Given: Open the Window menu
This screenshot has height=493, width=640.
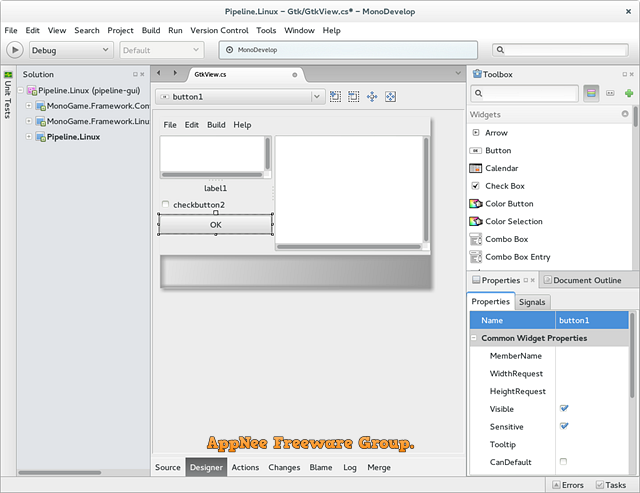Looking at the screenshot, I should click(299, 30).
